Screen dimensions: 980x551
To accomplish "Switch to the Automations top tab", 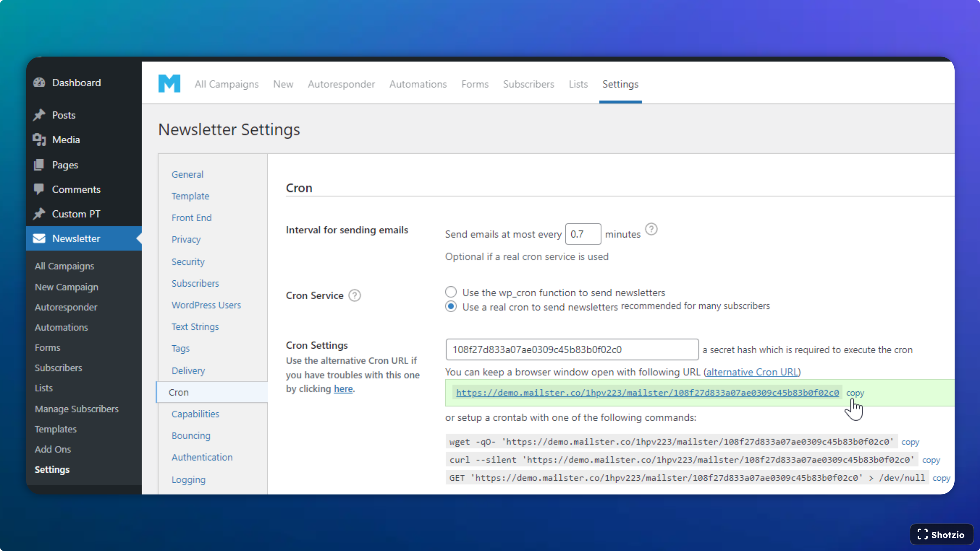I will [x=418, y=84].
